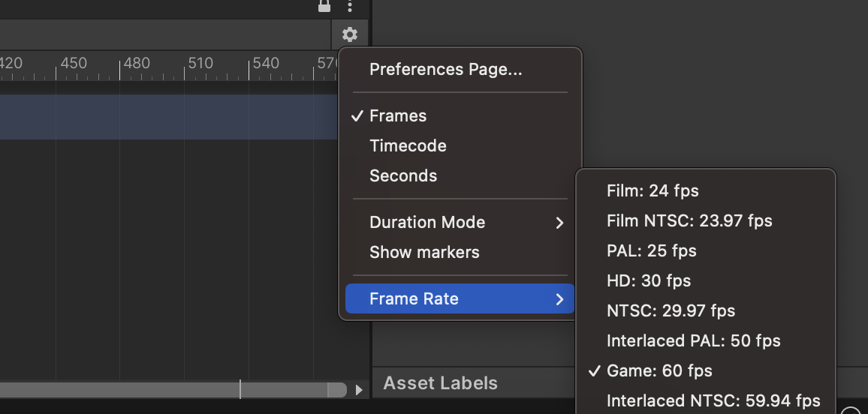Select Frames time display format
Screen dimensions: 868x414
click(398, 116)
